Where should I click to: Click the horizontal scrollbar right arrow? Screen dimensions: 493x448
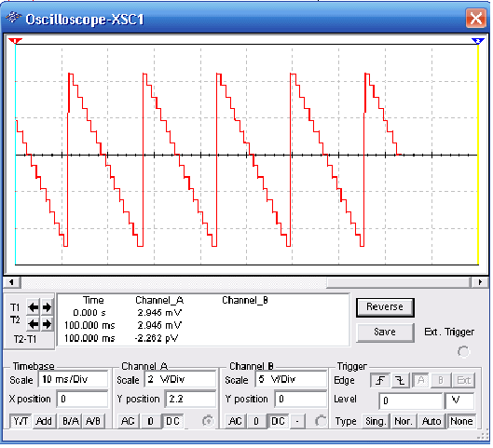(x=480, y=282)
